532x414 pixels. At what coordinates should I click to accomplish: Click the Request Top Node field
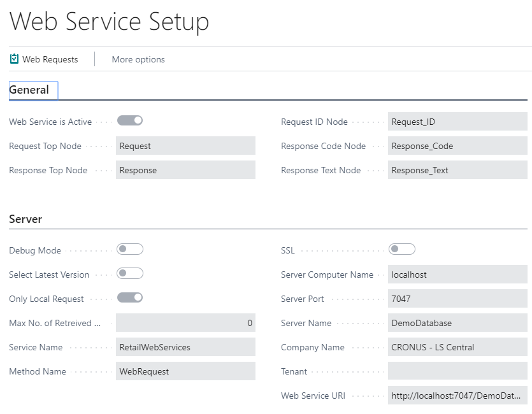185,146
